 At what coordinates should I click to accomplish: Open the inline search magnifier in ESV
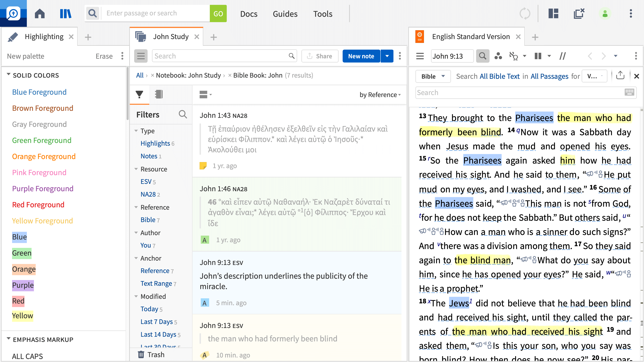point(482,56)
